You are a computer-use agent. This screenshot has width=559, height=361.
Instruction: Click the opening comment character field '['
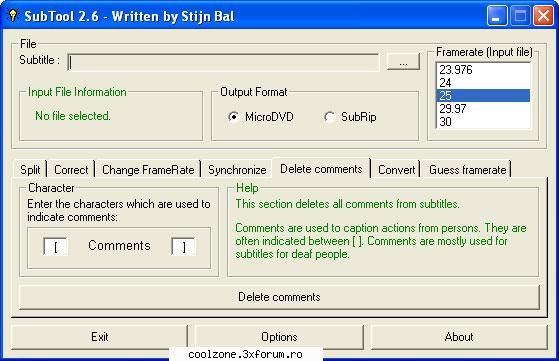(x=55, y=246)
